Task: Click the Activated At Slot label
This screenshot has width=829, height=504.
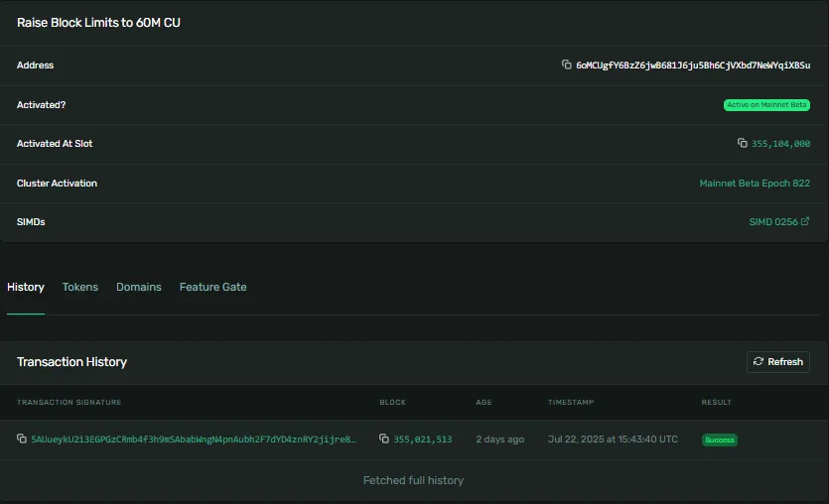Action: [55, 144]
